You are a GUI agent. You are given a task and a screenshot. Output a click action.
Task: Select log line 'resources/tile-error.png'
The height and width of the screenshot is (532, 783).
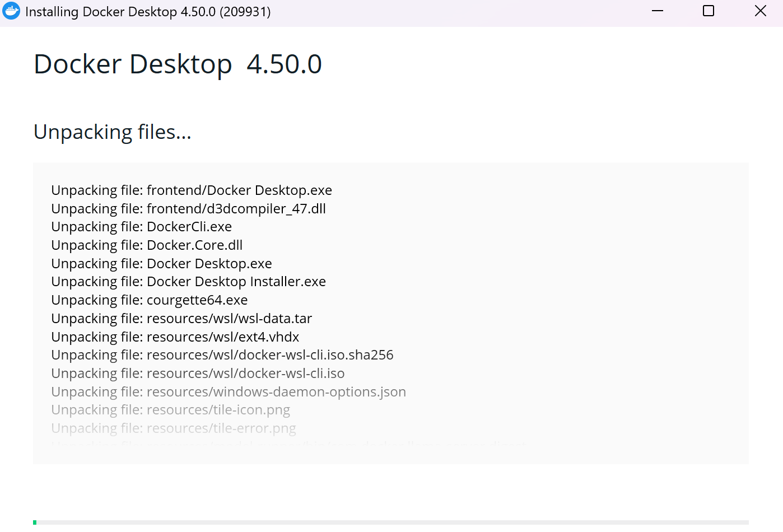click(x=174, y=428)
